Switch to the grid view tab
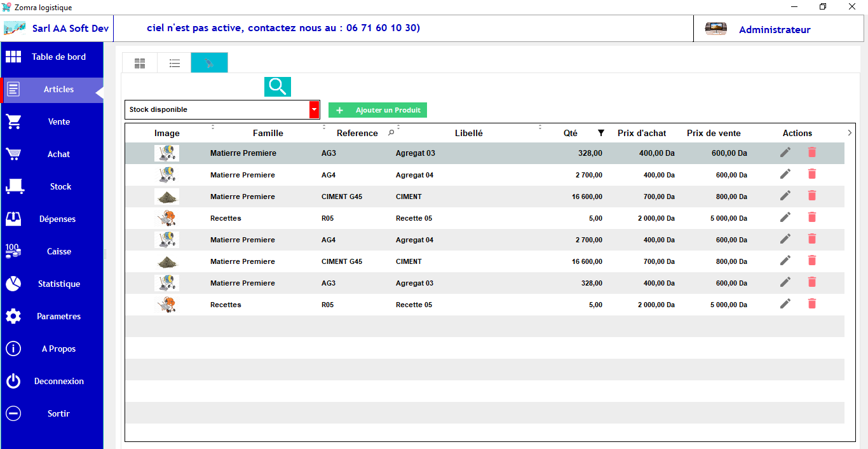The image size is (868, 449). (x=139, y=62)
